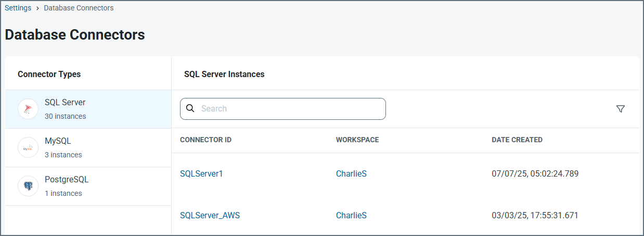Click the 30 instances count label
Image resolution: width=644 pixels, height=236 pixels.
coord(66,116)
